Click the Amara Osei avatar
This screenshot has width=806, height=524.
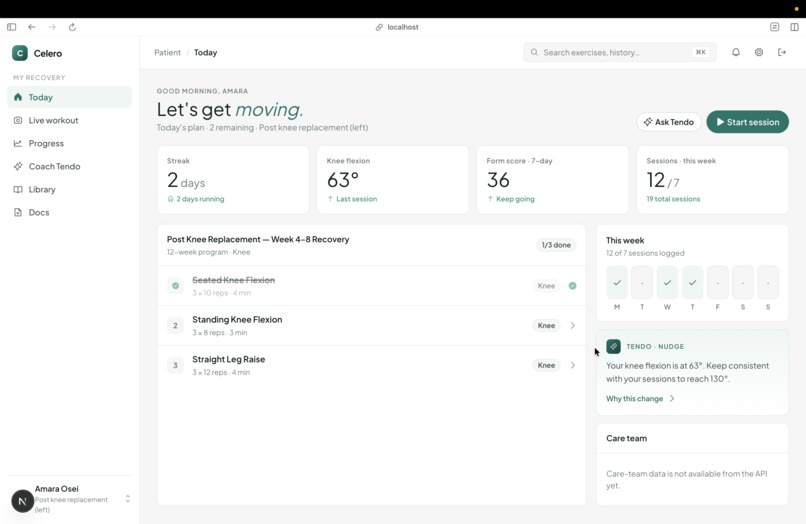[x=23, y=501]
